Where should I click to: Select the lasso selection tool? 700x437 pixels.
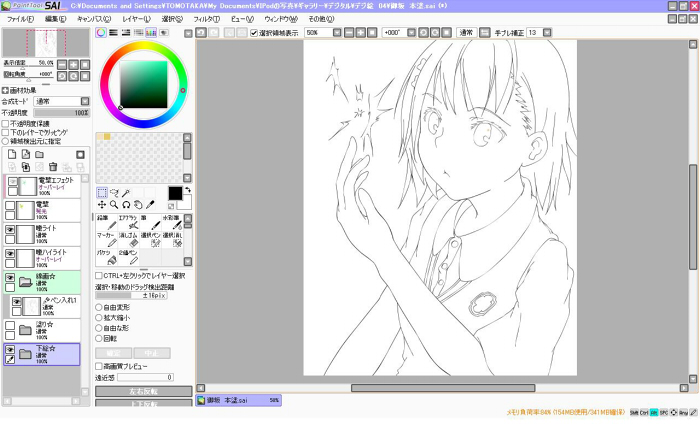[x=114, y=192]
